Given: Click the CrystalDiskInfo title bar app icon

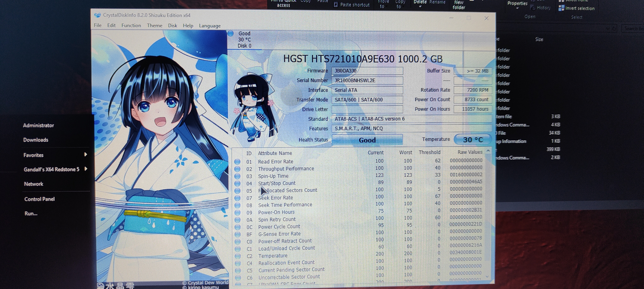Looking at the screenshot, I should coord(97,15).
